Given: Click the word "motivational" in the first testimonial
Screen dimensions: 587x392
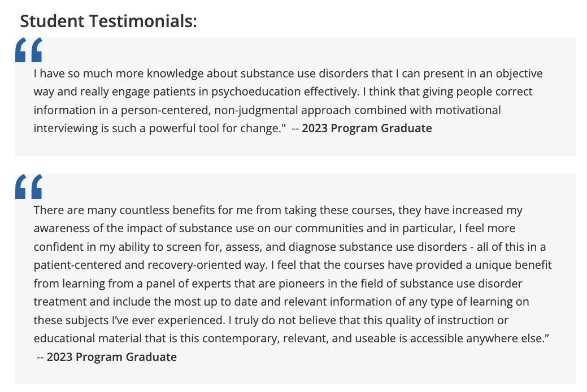Looking at the screenshot, I should (468, 110).
